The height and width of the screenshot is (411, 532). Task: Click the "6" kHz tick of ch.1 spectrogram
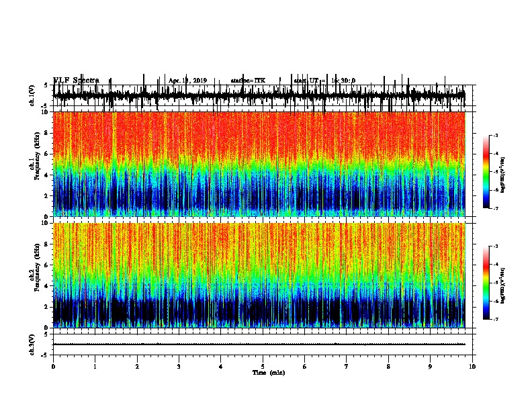[x=47, y=154]
